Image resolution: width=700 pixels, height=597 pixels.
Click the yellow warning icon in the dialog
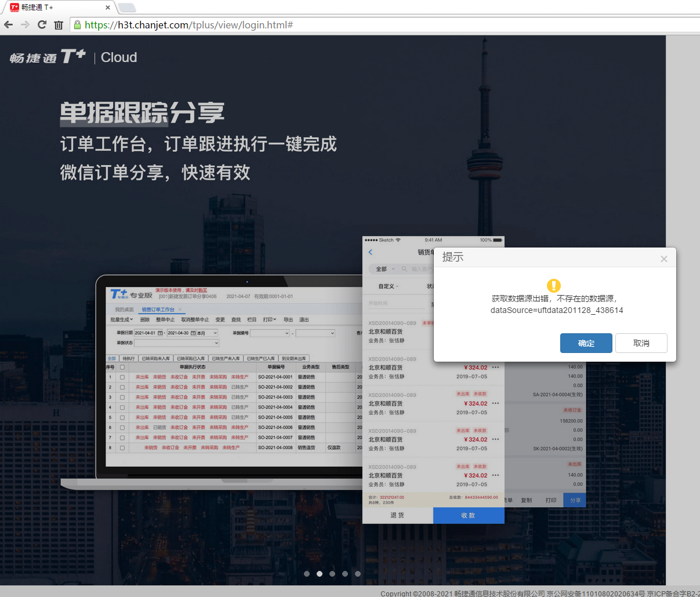(554, 286)
